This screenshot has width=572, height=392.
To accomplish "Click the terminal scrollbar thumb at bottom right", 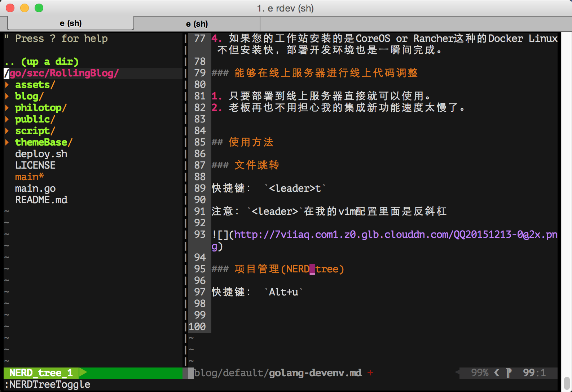I will point(567,384).
